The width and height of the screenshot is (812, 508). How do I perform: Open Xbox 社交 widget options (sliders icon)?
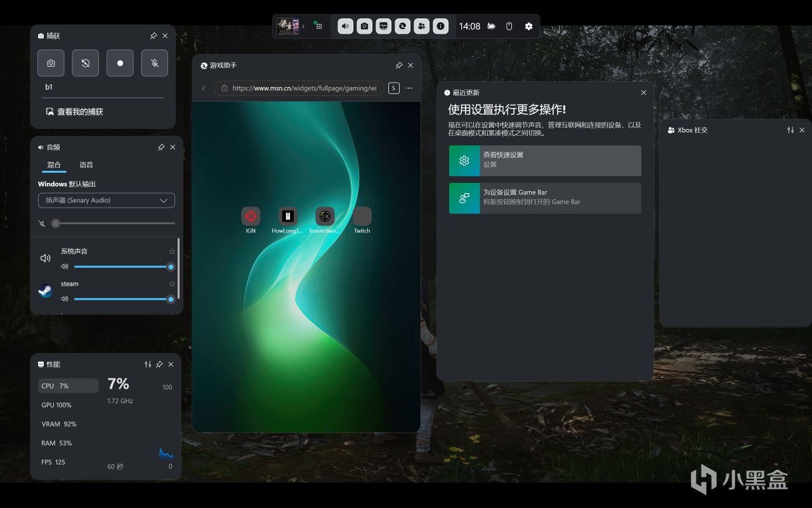point(790,130)
